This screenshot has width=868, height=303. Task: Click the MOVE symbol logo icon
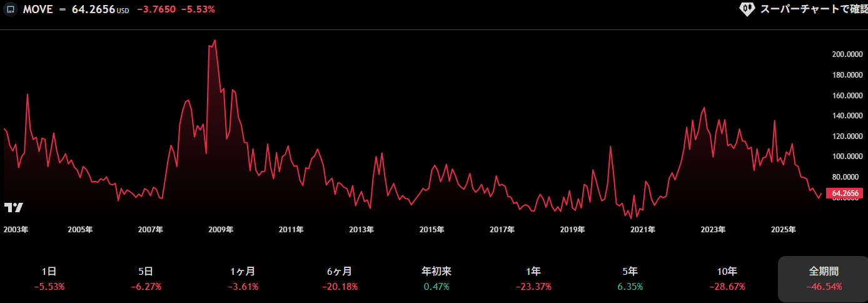(x=11, y=9)
